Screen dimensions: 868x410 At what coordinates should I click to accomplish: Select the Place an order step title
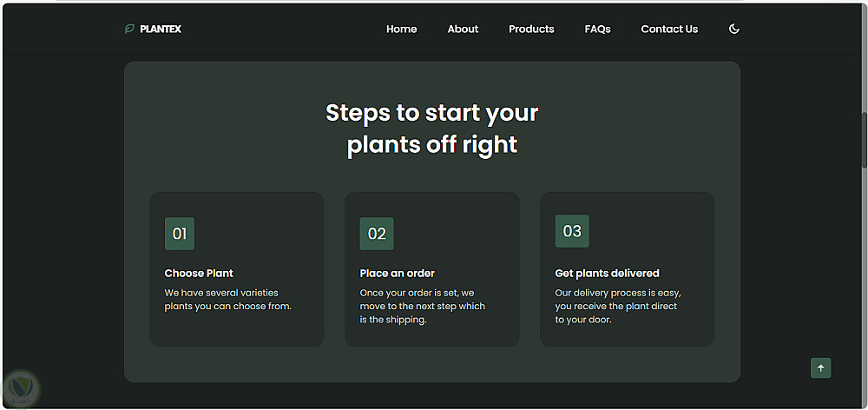pyautogui.click(x=398, y=273)
